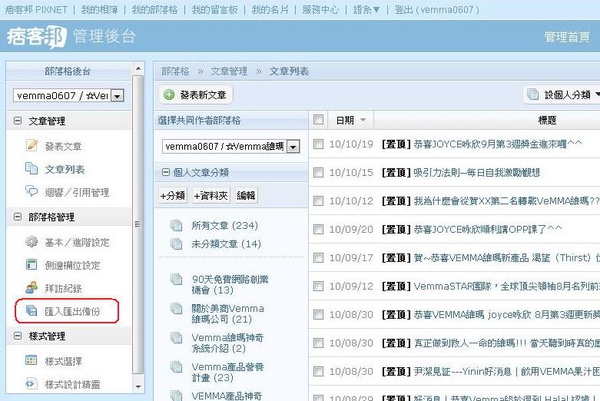Click the folder icon of Vemma維瑪神奇系統介紹

coord(176,337)
